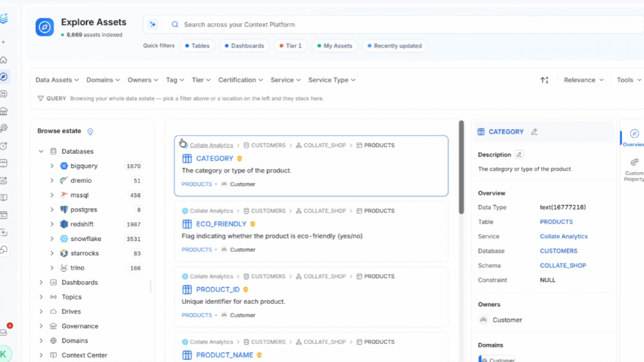Select mssql in the Databases tree
This screenshot has width=644, height=362.
[x=79, y=195]
